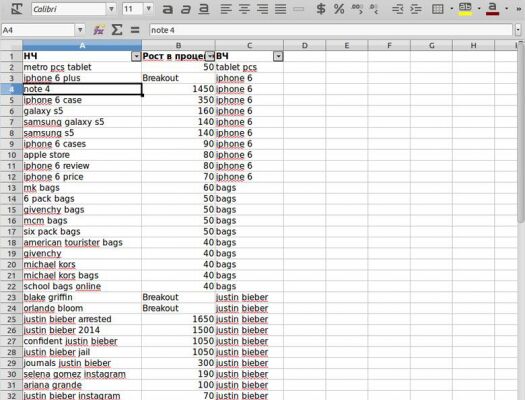The width and height of the screenshot is (525, 400).
Task: Select cell 'metro pcs tablet'
Action: (x=82, y=67)
